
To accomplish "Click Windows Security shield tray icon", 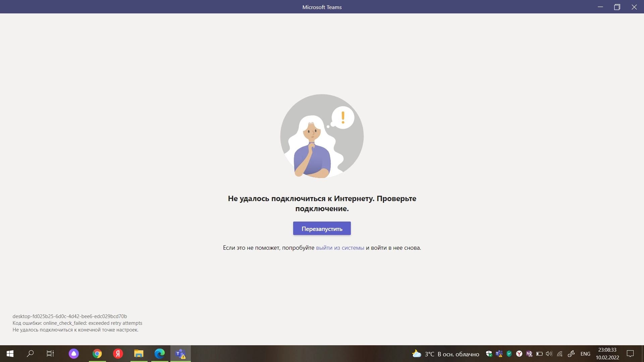I will point(489,354).
